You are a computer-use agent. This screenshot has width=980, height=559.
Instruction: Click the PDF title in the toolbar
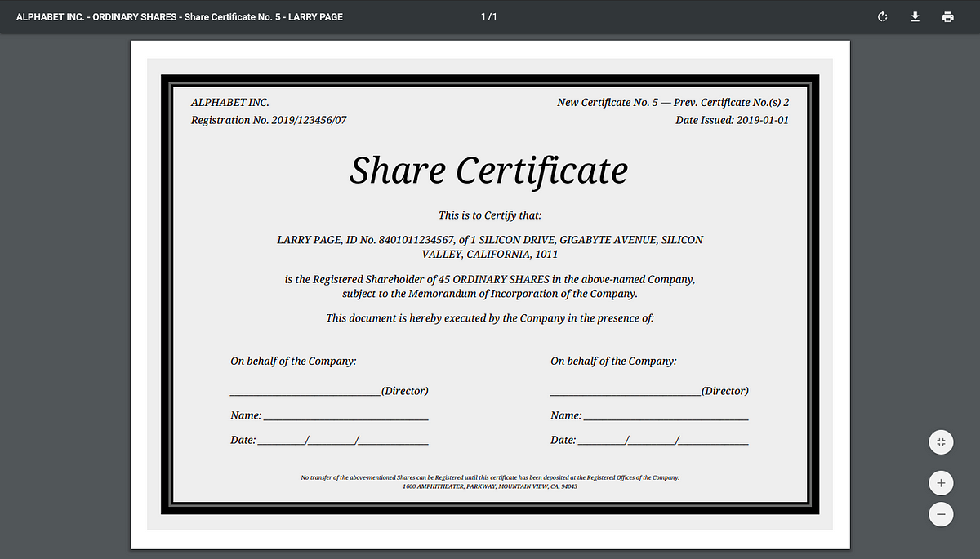[180, 16]
